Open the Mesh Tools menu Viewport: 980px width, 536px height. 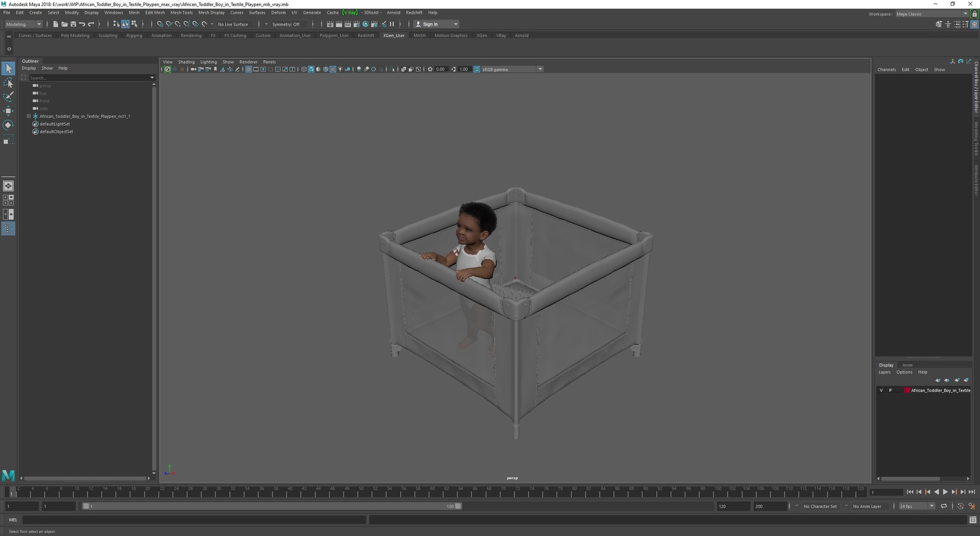(x=181, y=12)
